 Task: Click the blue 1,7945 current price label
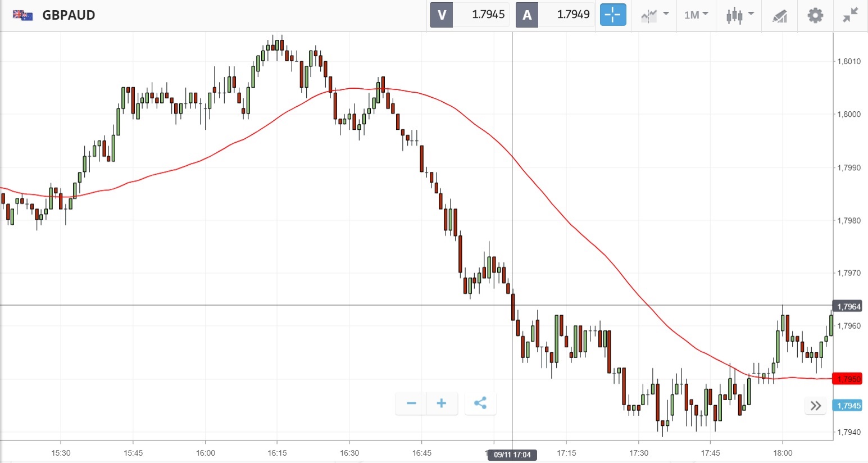click(x=848, y=406)
